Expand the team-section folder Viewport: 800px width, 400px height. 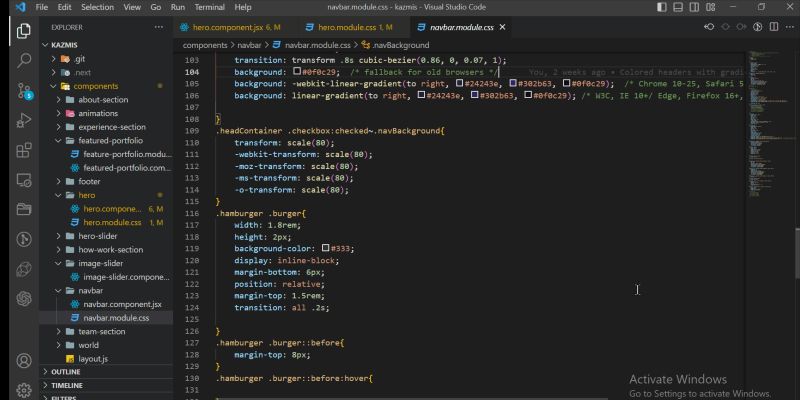(106, 331)
